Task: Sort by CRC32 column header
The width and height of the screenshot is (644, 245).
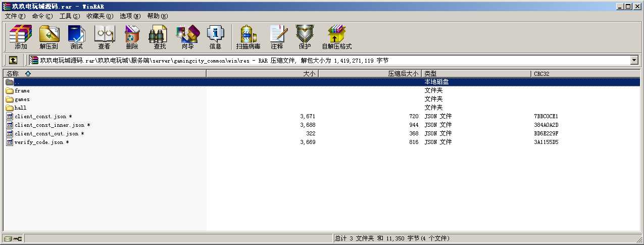Action: pos(586,74)
